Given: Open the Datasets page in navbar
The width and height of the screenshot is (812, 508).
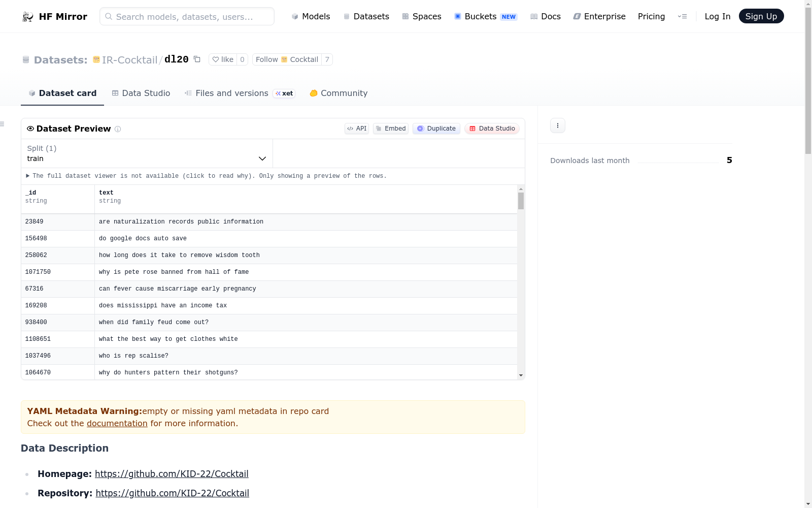Looking at the screenshot, I should tap(366, 16).
